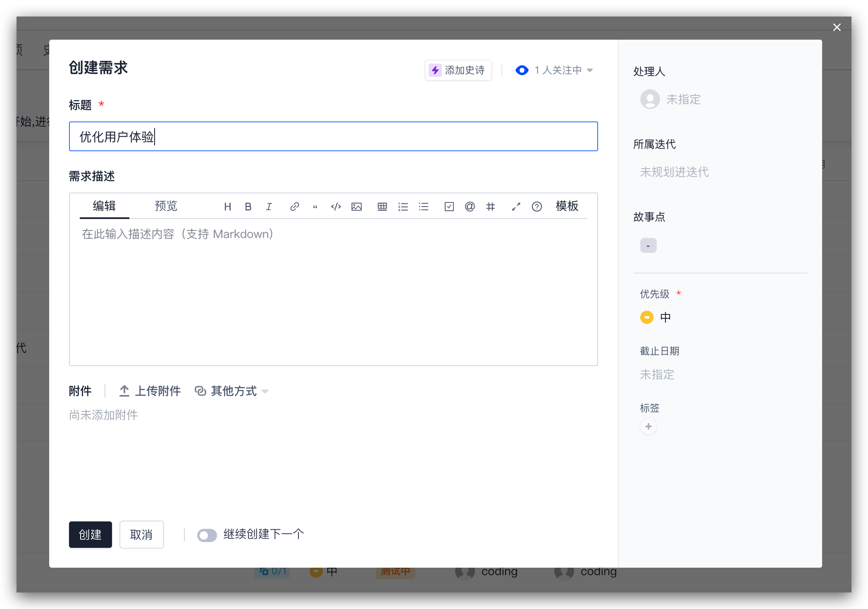Insert a blockquote in the description
The width and height of the screenshot is (868, 609).
tap(315, 207)
